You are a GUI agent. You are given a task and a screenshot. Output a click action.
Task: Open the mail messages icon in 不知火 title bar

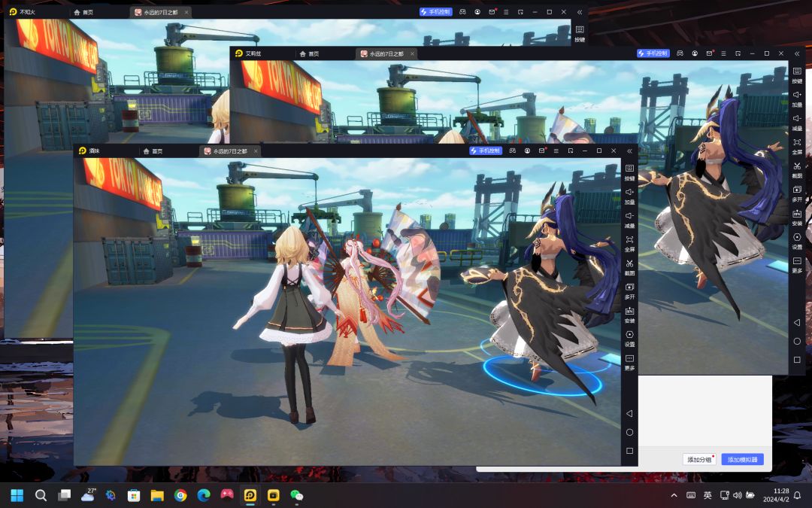click(x=492, y=12)
